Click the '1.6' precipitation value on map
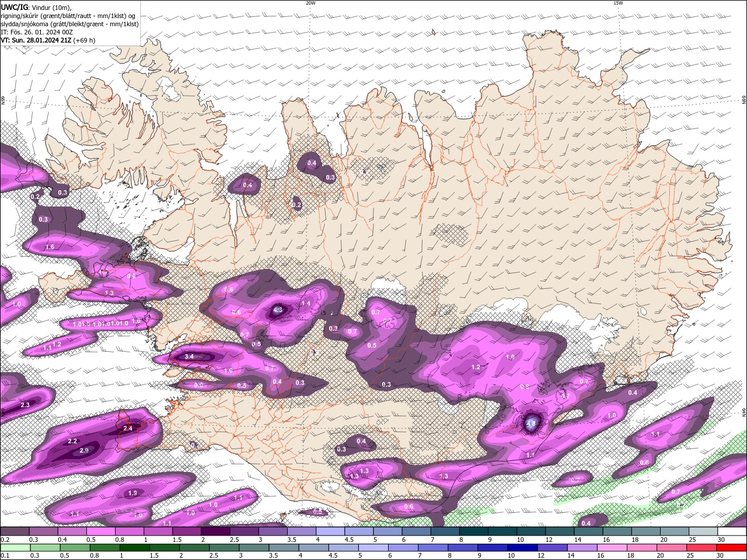The height and width of the screenshot is (560, 747). tap(50, 247)
